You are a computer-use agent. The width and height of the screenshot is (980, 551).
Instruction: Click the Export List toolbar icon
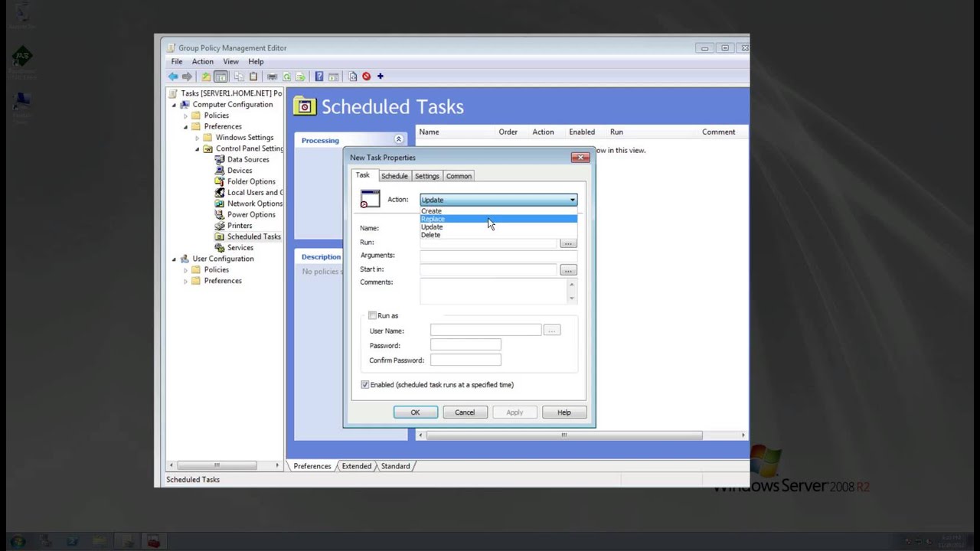tap(300, 77)
